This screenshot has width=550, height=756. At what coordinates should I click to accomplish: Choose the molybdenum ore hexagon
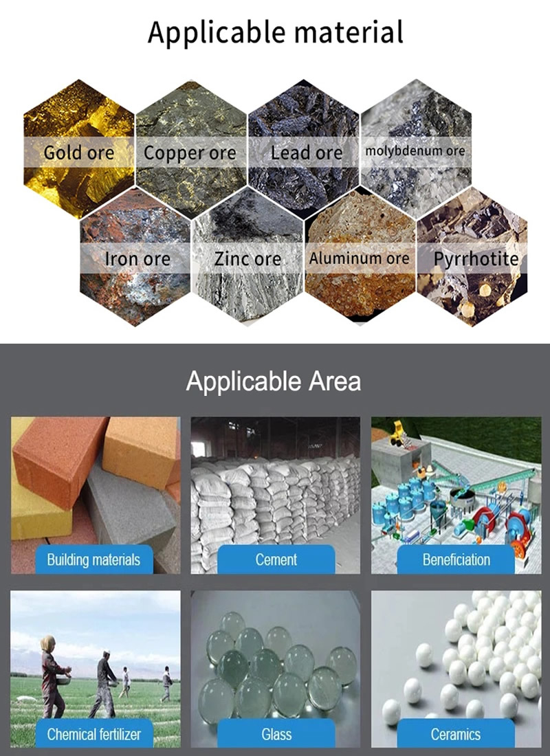[416, 149]
